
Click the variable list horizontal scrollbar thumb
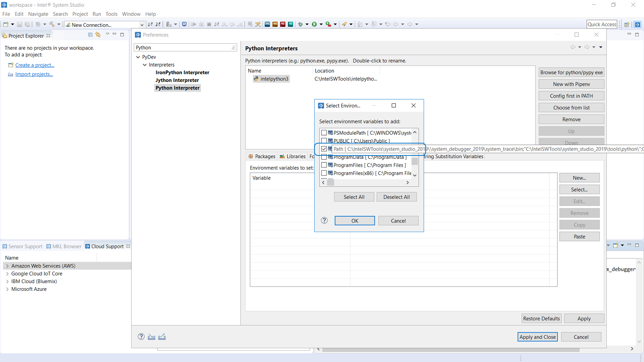click(x=331, y=183)
